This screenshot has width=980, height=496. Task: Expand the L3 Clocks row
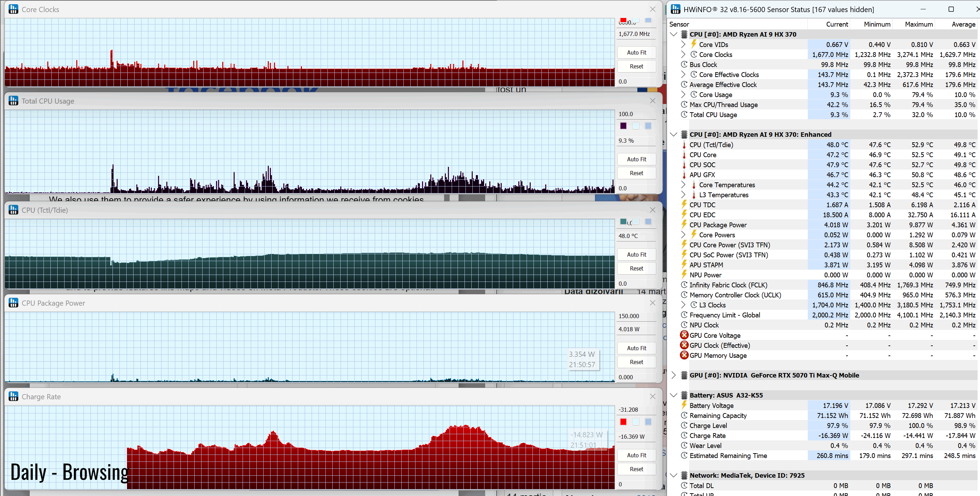tap(683, 305)
